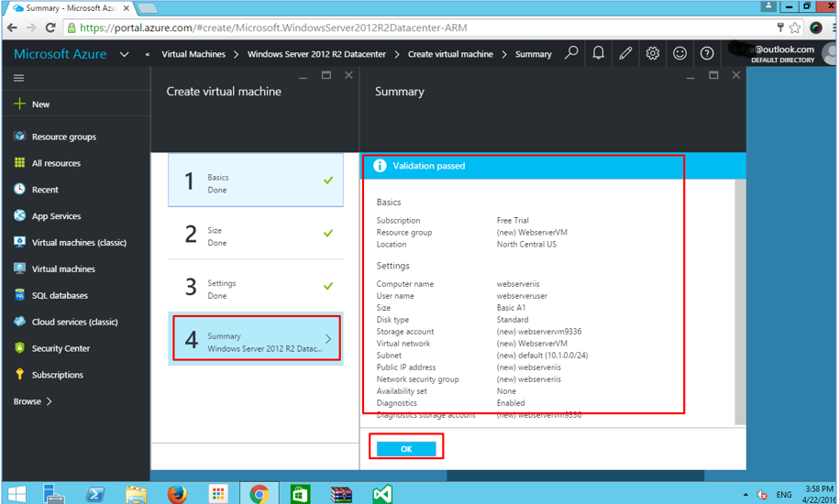Select the Summary - Microsoft Azure browser tab

tap(72, 8)
